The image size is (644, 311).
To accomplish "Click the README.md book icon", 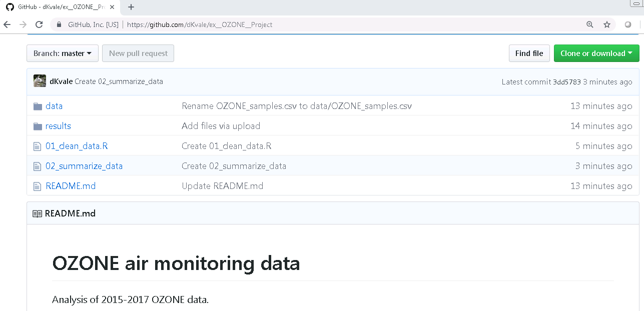I will tap(37, 213).
